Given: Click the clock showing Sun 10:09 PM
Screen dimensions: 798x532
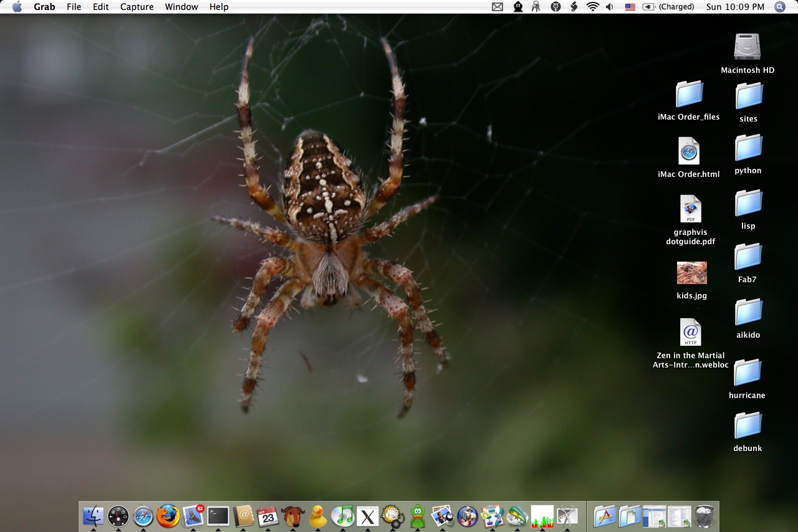Looking at the screenshot, I should 735,7.
